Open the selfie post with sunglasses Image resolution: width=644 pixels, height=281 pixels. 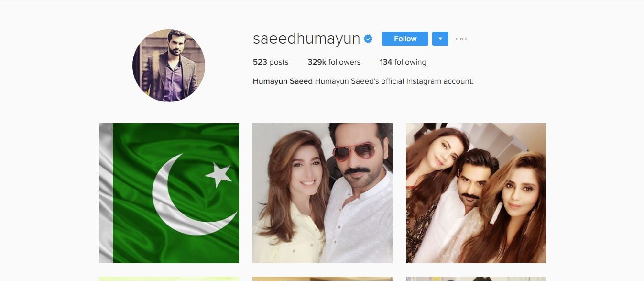[322, 193]
